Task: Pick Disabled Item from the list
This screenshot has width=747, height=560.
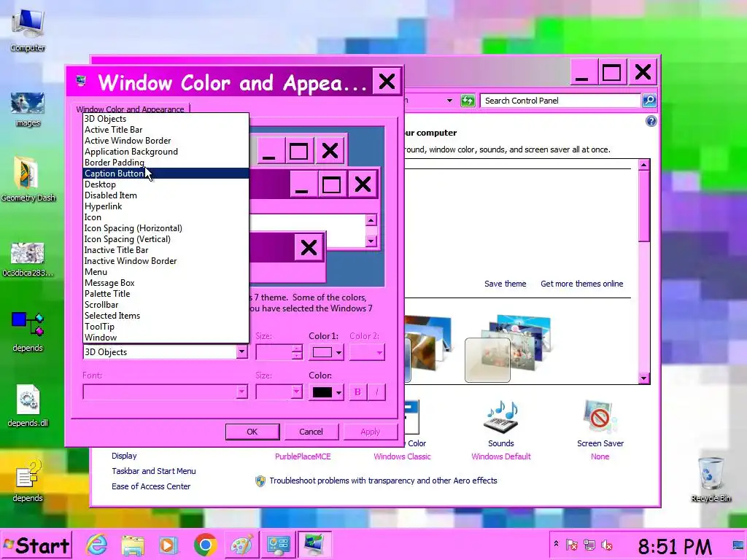Action: tap(166, 195)
